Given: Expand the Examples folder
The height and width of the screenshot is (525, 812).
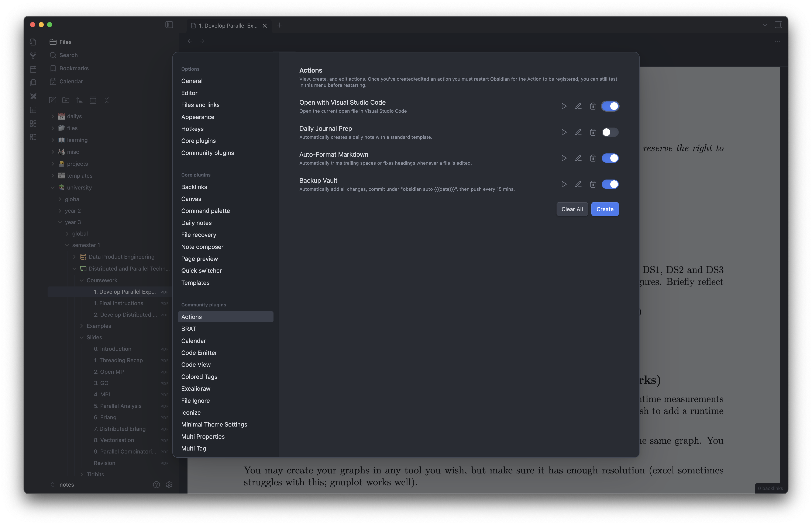Looking at the screenshot, I should (x=82, y=326).
